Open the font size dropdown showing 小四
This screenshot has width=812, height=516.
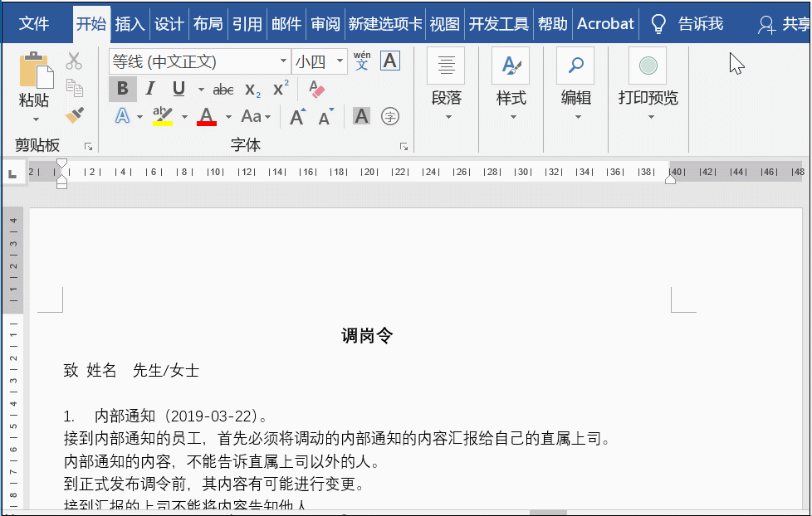click(x=339, y=61)
